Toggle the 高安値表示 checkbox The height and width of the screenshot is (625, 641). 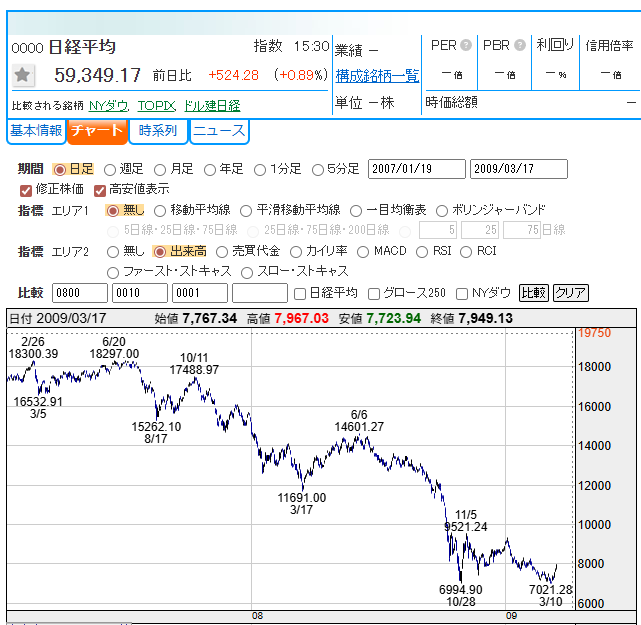[100, 190]
